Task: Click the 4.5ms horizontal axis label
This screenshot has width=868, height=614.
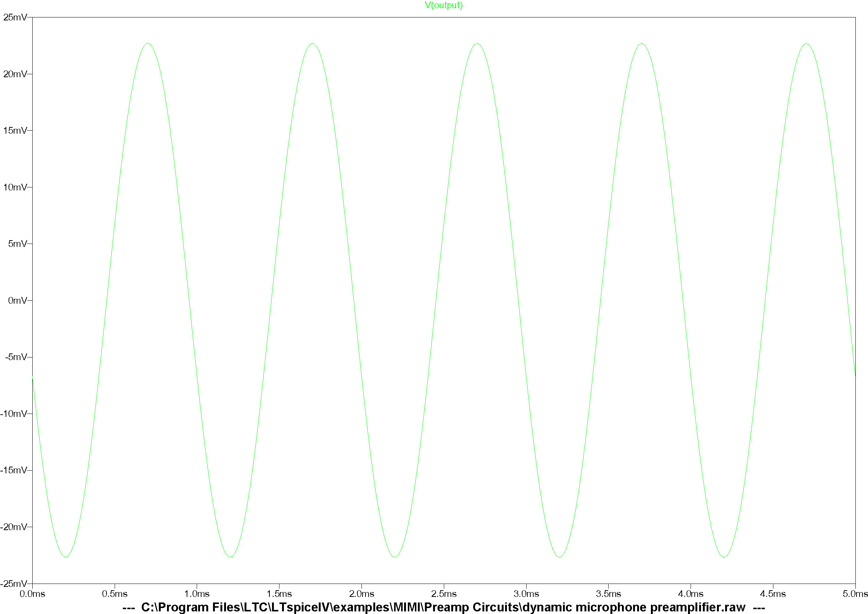Action: click(x=773, y=594)
